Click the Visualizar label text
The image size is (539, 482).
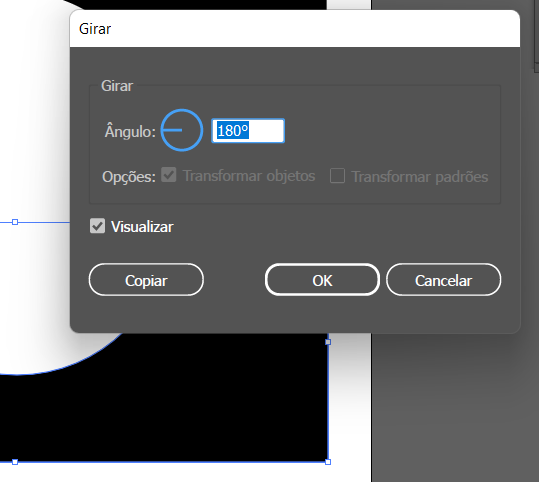[142, 227]
